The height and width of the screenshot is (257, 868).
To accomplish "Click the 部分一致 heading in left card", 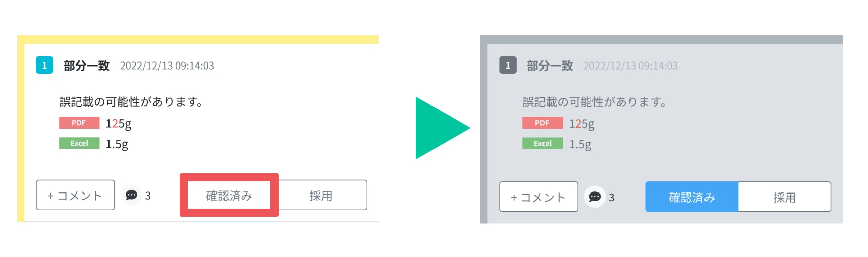I will point(86,66).
